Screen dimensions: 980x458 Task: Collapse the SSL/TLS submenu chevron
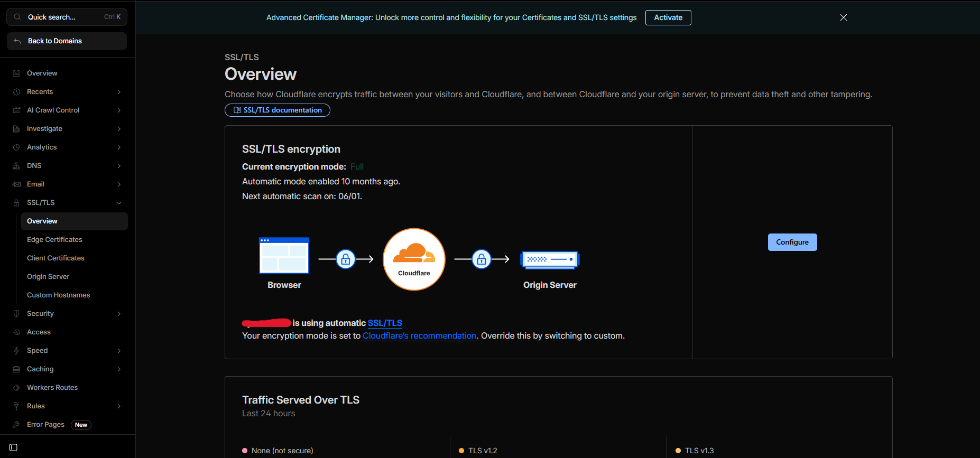tap(119, 203)
